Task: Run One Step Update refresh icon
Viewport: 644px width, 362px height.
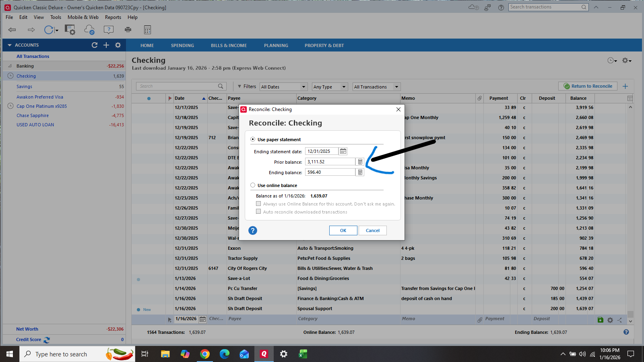Action: pos(49,30)
